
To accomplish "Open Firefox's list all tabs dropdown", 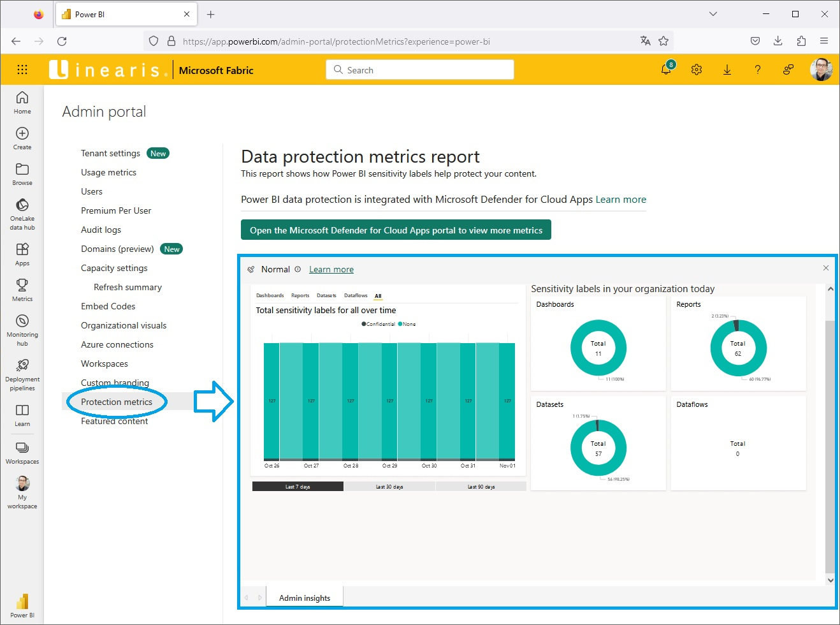I will coord(713,14).
